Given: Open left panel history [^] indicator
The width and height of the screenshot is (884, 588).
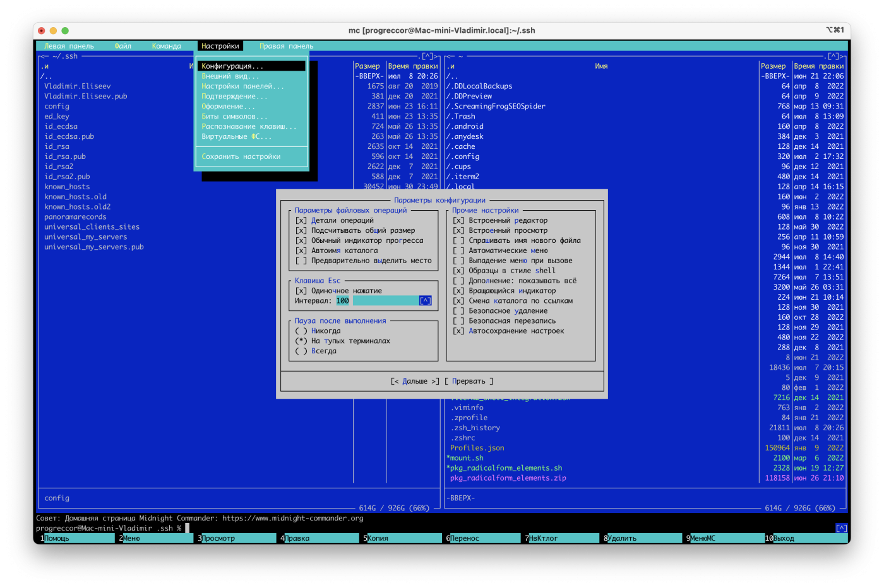Looking at the screenshot, I should (x=427, y=56).
